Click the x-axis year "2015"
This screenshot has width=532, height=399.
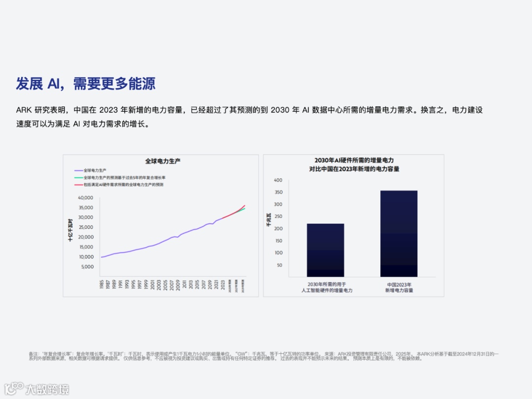point(197,284)
